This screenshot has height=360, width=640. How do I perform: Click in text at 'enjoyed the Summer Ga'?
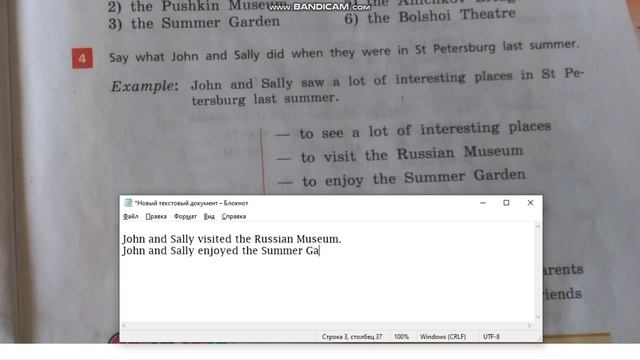[x=258, y=251]
